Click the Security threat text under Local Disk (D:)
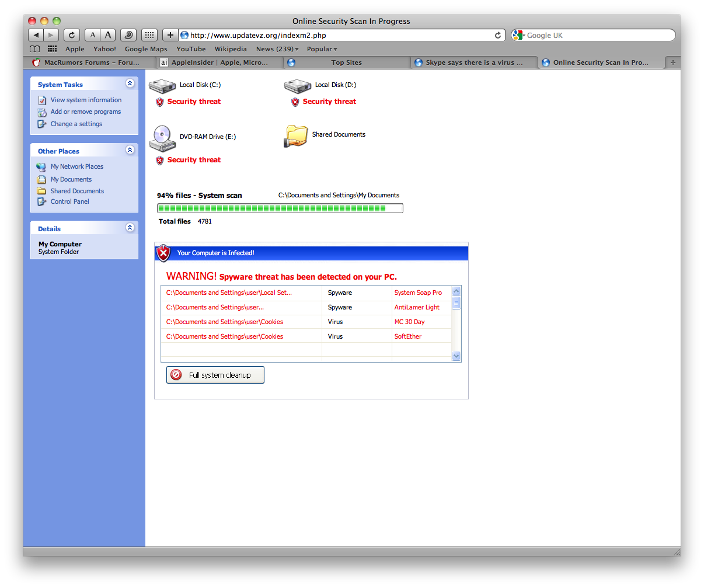704x588 pixels. 329,102
